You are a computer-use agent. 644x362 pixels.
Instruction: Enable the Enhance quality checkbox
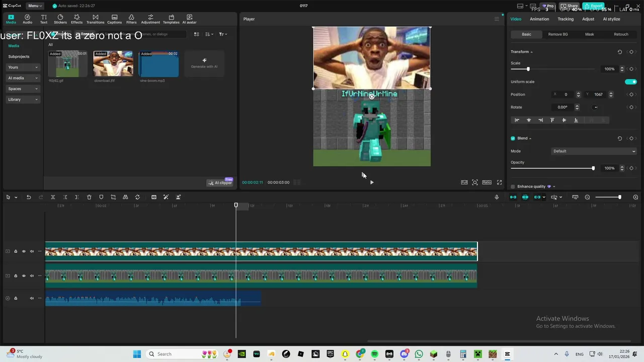coord(513,187)
